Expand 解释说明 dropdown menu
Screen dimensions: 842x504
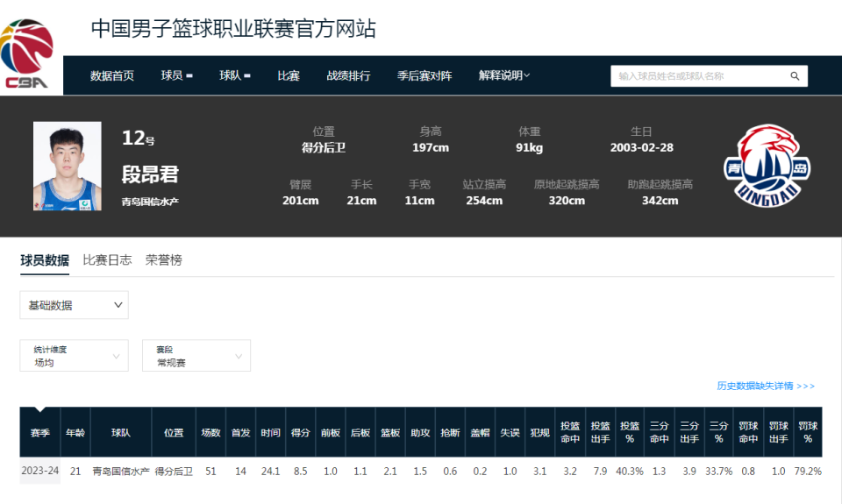tap(503, 75)
